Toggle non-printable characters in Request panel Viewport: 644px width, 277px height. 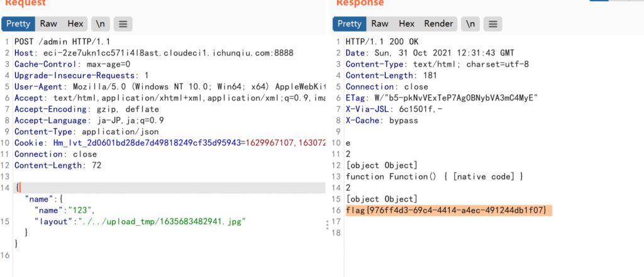click(x=100, y=24)
